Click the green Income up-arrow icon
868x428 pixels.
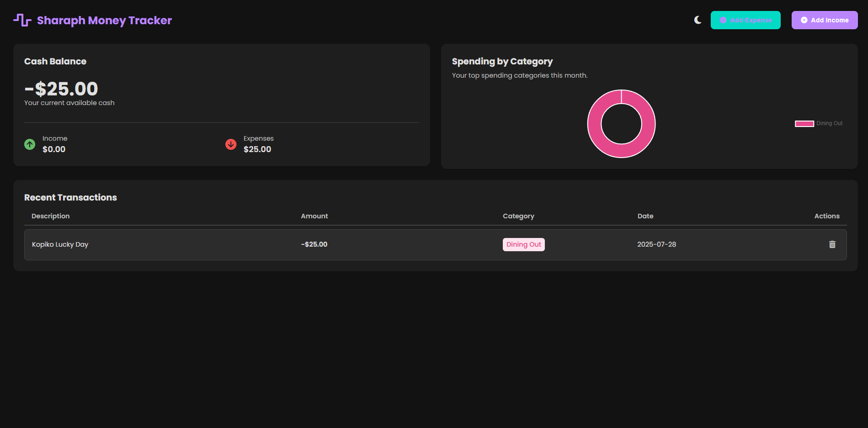pos(30,144)
